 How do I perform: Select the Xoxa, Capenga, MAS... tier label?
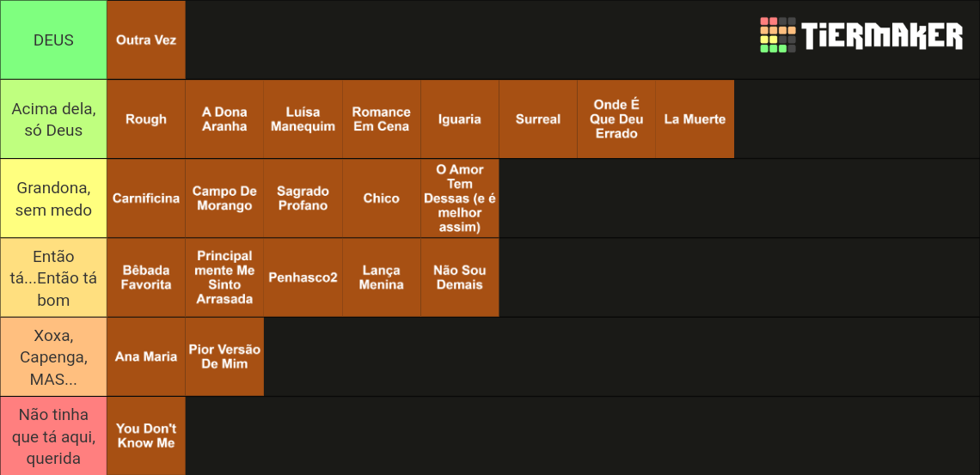click(x=53, y=357)
